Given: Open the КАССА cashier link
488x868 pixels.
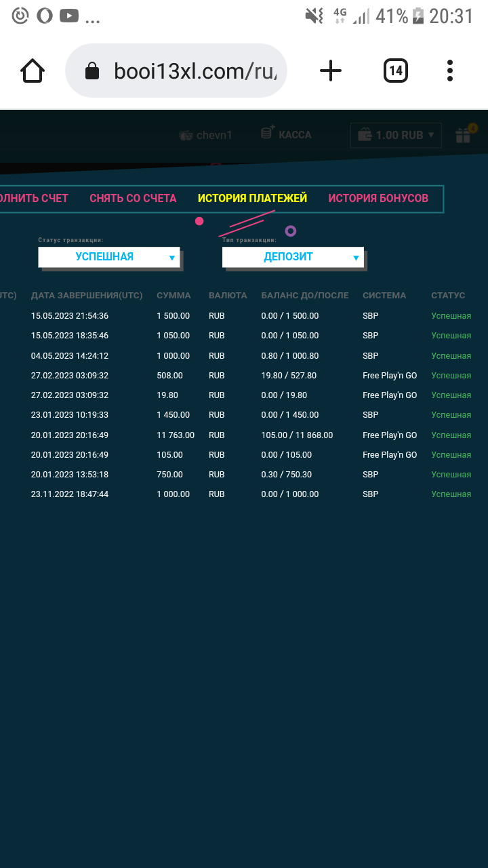Looking at the screenshot, I should click(295, 135).
